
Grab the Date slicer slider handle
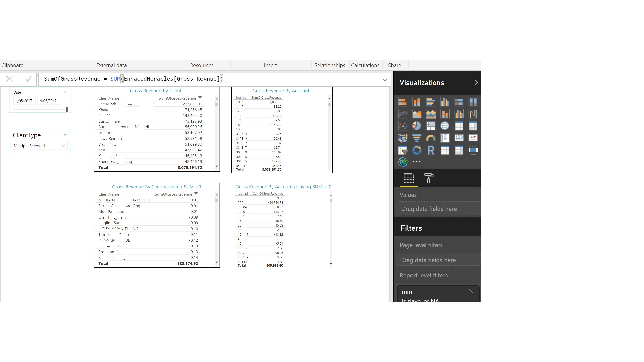tap(67, 109)
